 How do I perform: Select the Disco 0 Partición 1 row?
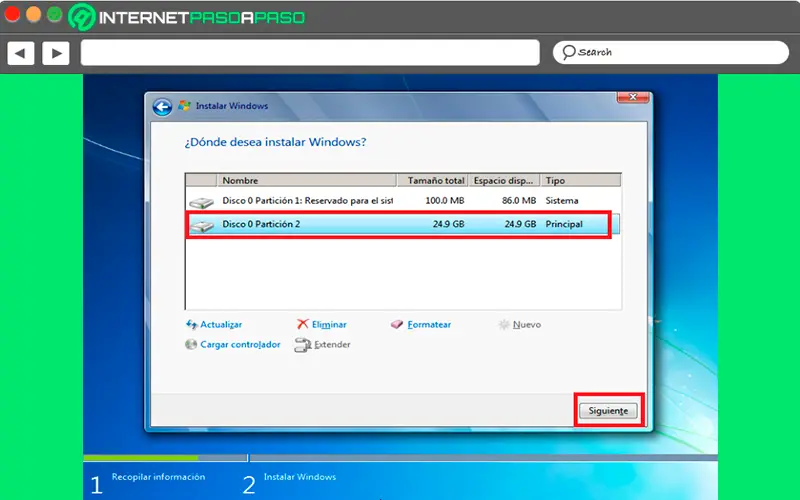tap(403, 201)
